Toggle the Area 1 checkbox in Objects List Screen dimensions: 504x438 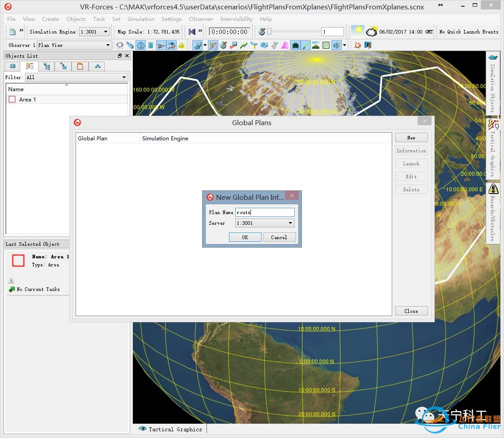(12, 100)
